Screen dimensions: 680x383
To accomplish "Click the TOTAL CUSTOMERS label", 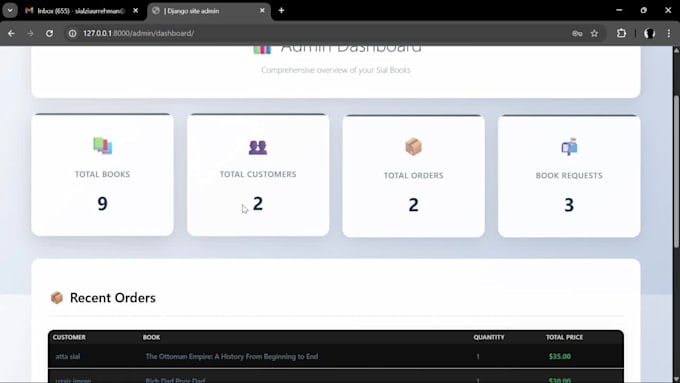I will tap(258, 174).
